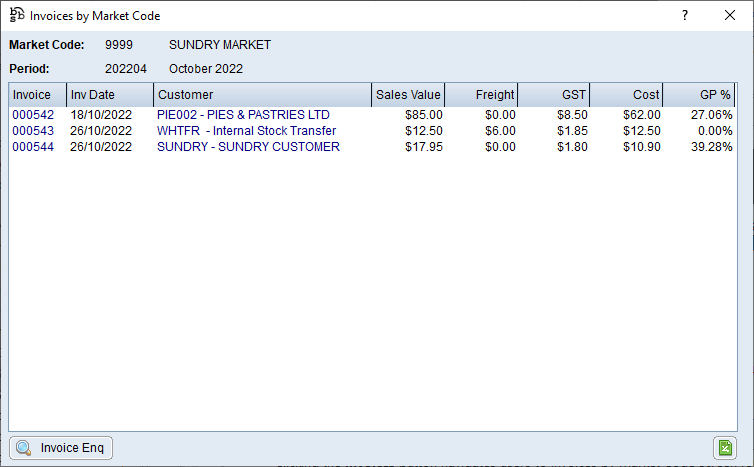754x467 pixels.
Task: Click the help question mark button
Action: 685,16
